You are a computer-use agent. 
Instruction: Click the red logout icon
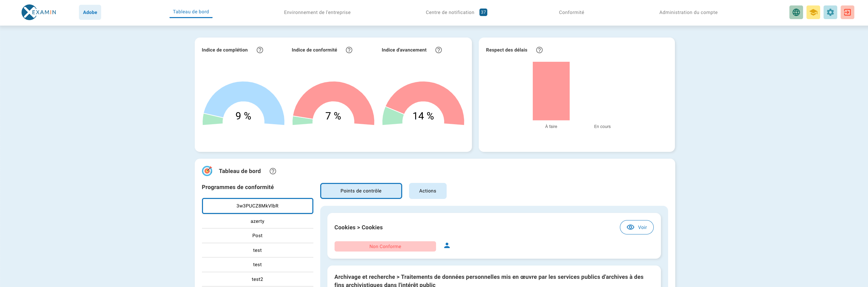(x=847, y=12)
